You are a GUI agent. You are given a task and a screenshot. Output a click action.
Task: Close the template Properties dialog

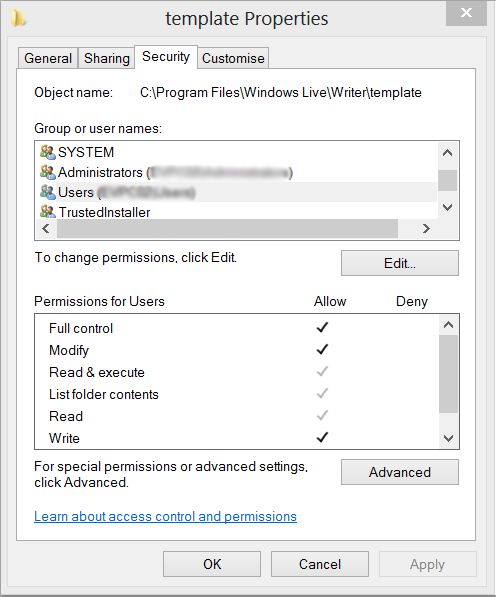point(466,13)
